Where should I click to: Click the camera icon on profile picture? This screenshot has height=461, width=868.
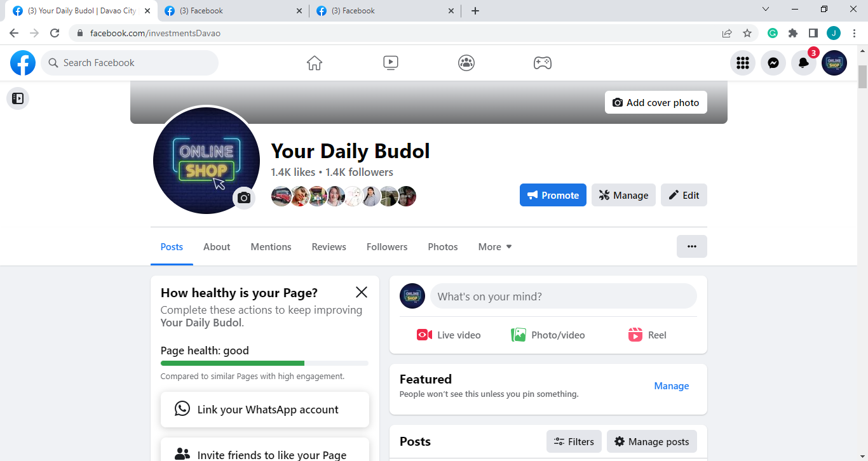pos(243,198)
